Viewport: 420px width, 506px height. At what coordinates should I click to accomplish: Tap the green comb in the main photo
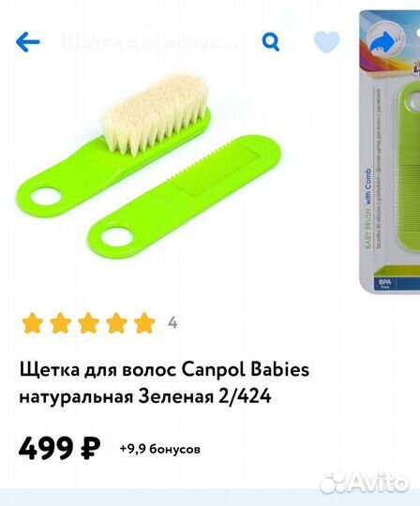[184, 197]
